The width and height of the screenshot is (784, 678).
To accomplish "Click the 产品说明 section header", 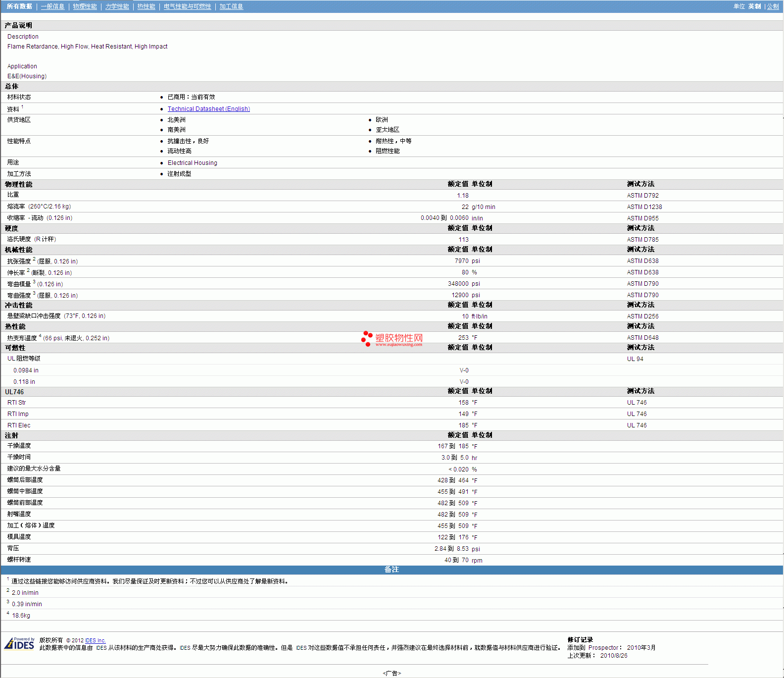I will 18,25.
